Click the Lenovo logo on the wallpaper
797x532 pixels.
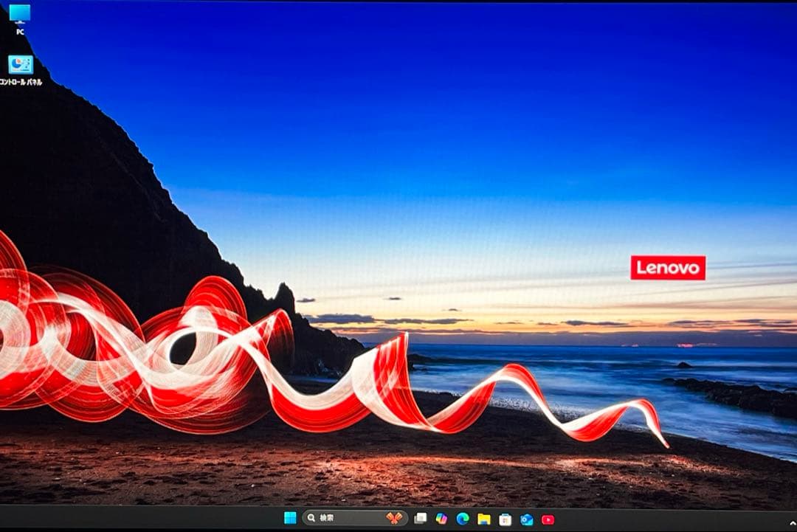(x=669, y=268)
